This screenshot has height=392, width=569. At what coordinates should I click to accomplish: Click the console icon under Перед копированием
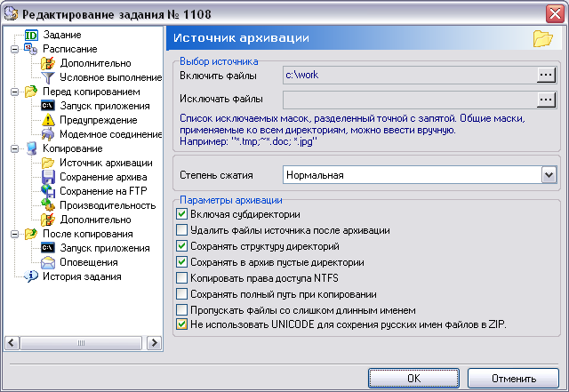pyautogui.click(x=48, y=106)
